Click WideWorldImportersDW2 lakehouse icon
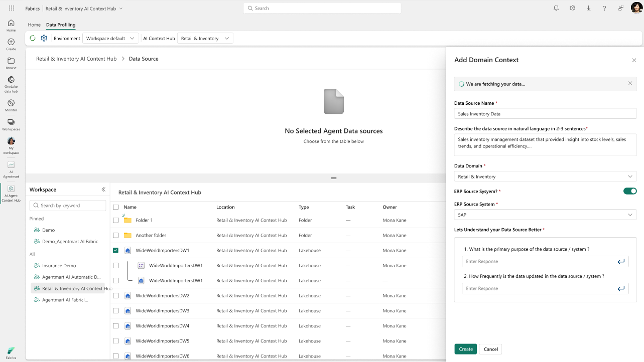The width and height of the screenshot is (644, 362). pos(127,296)
